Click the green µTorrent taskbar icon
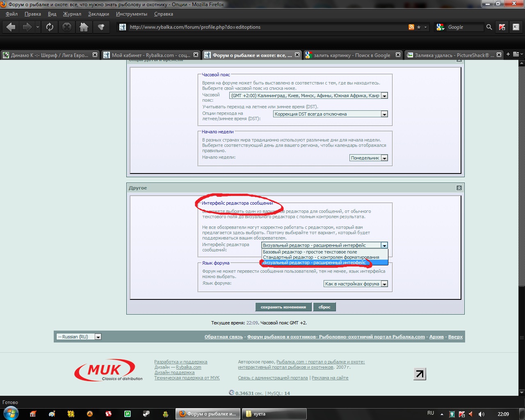 [x=128, y=414]
